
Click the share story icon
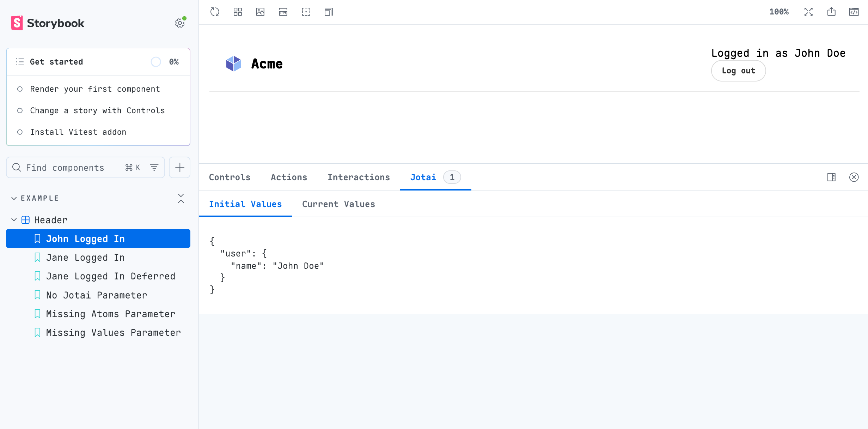click(831, 12)
